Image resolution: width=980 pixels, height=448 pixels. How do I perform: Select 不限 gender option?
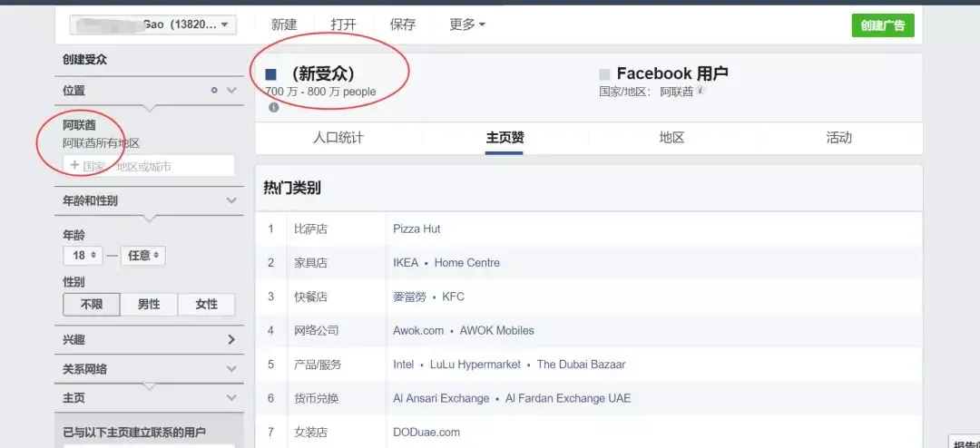(92, 305)
